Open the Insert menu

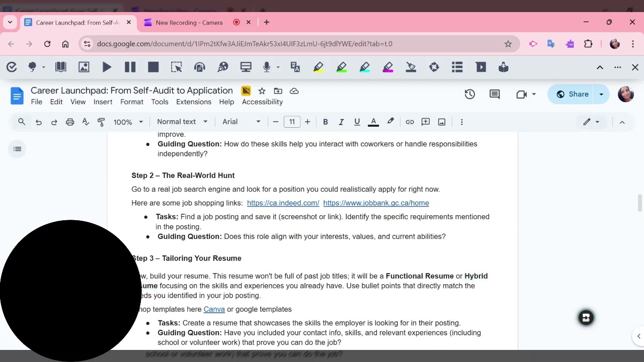point(103,102)
